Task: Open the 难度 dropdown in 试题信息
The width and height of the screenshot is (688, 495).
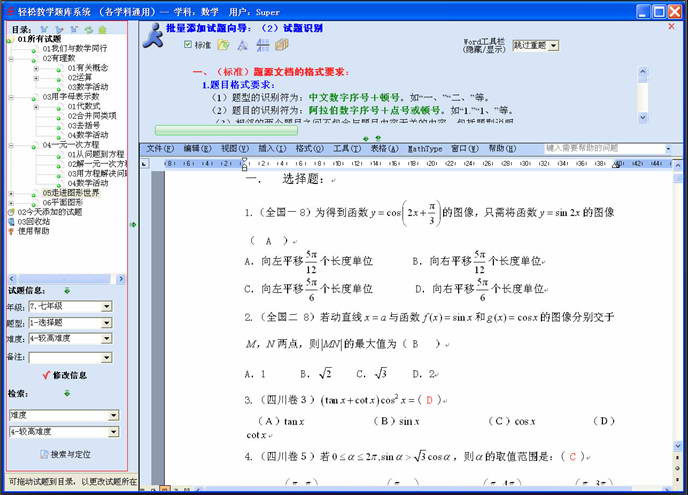Action: (107, 339)
